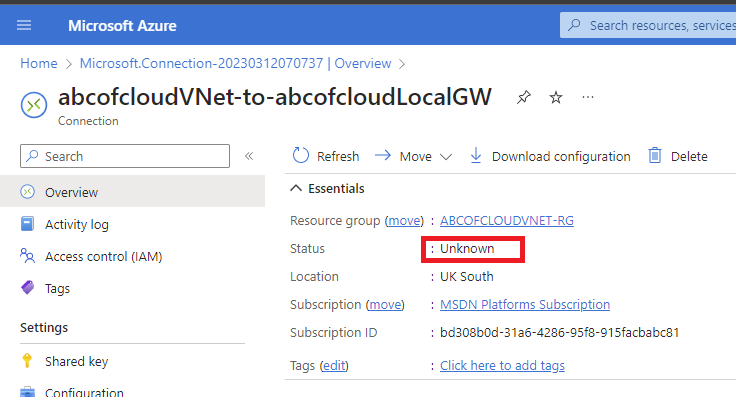Expand the Move dropdown chevron
This screenshot has width=736, height=397.
point(446,157)
